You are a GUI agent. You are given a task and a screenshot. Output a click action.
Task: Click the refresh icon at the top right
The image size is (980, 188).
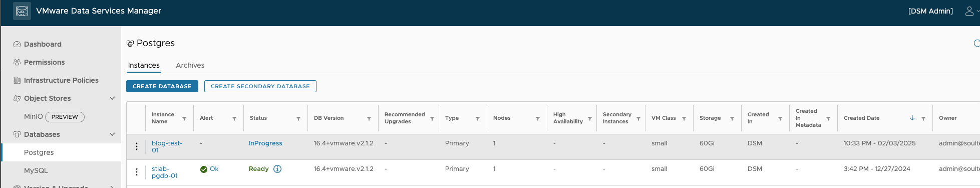976,43
